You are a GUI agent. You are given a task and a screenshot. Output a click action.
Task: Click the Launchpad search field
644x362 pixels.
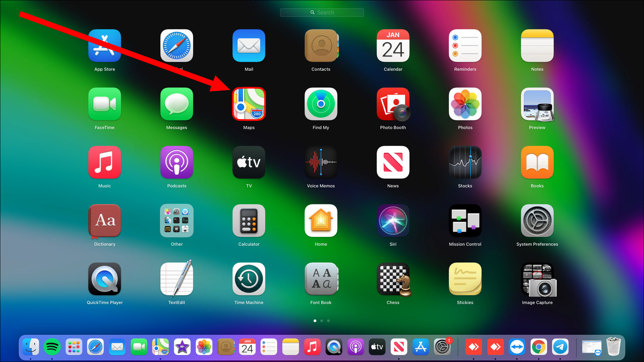pos(322,12)
